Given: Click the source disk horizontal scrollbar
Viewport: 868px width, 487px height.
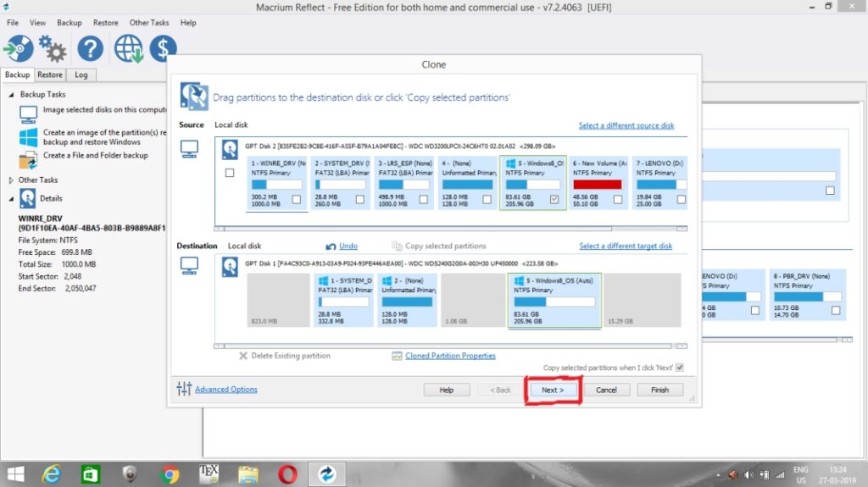Looking at the screenshot, I should pyautogui.click(x=451, y=228).
